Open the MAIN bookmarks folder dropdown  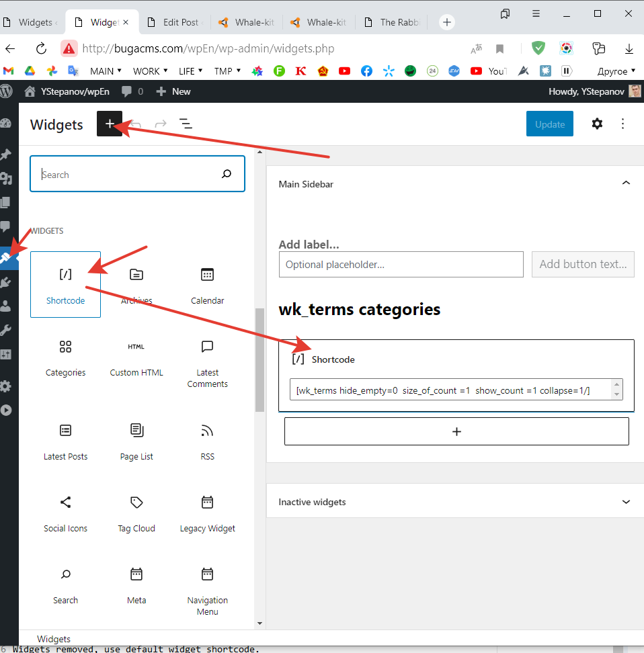coord(106,71)
